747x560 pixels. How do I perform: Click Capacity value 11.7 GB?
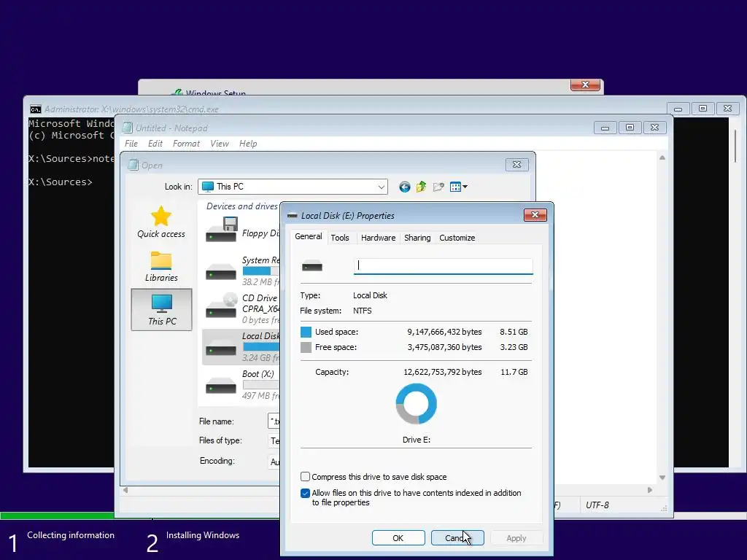[x=514, y=372]
